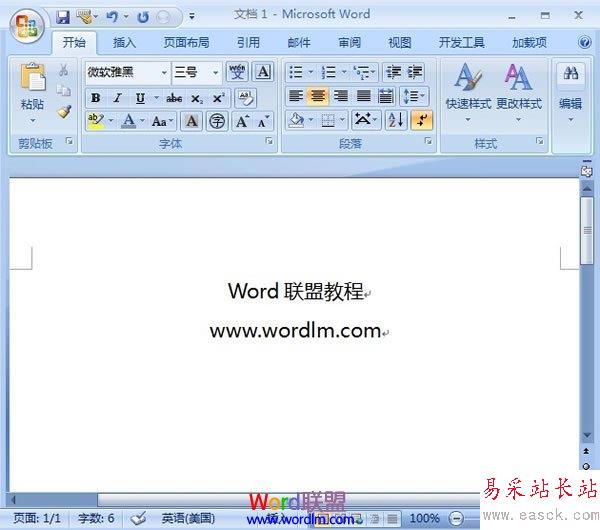Switch to the 页面布局 tab

tap(186, 42)
